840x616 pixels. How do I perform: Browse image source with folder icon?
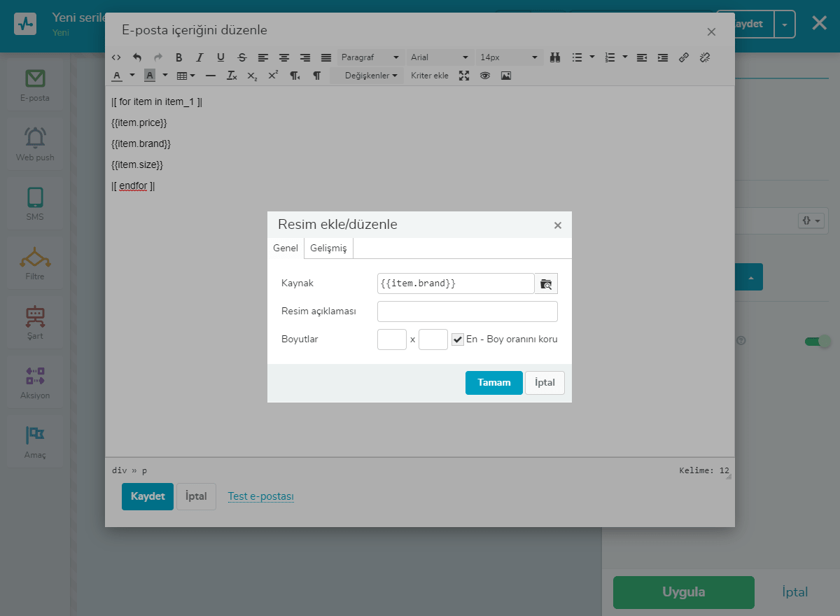click(x=546, y=283)
